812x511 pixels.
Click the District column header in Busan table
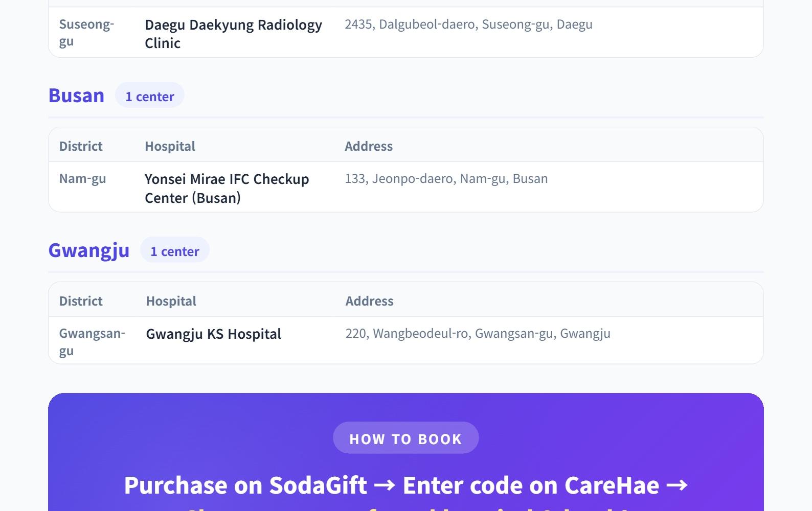point(81,146)
